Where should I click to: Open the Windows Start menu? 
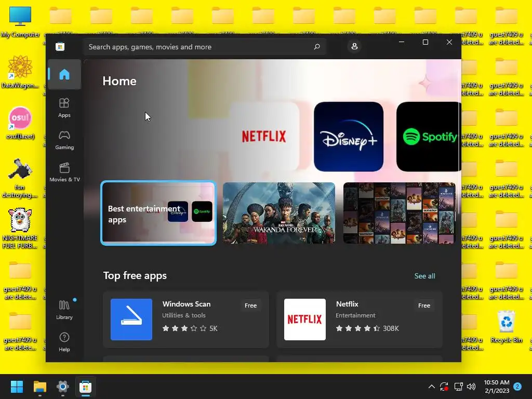click(17, 387)
